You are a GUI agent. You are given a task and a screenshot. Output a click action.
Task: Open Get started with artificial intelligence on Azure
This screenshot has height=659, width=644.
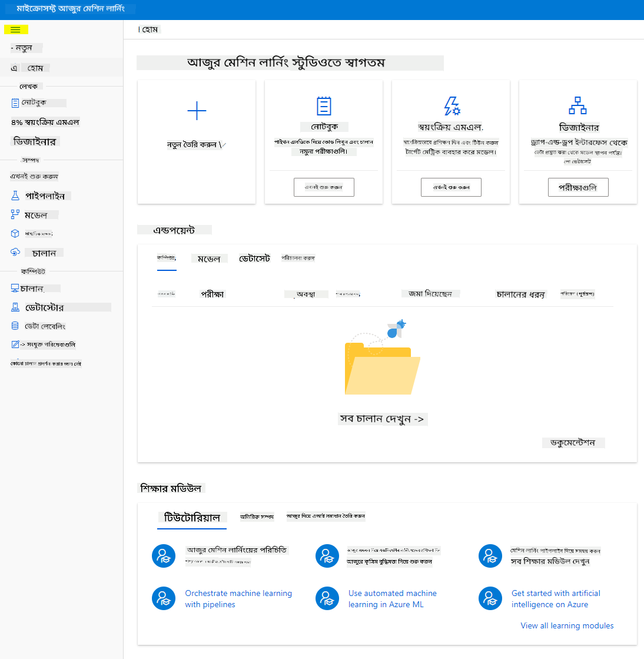pyautogui.click(x=556, y=598)
